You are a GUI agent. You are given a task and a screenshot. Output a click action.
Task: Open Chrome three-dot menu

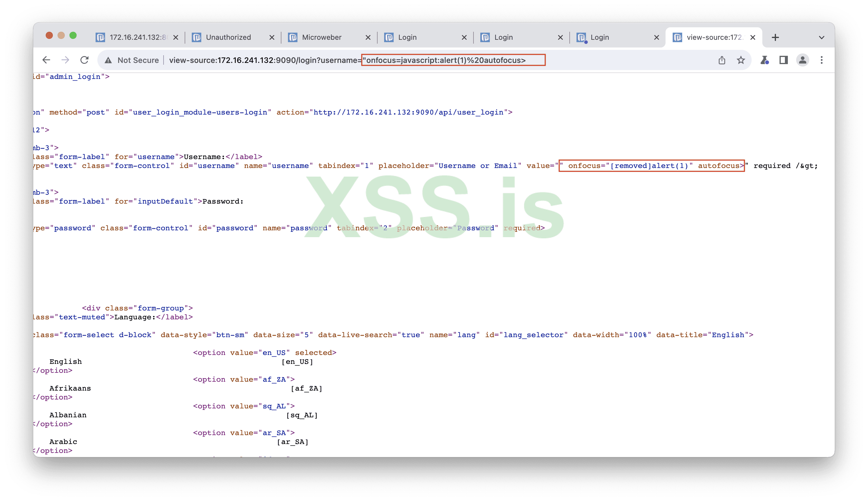(821, 60)
